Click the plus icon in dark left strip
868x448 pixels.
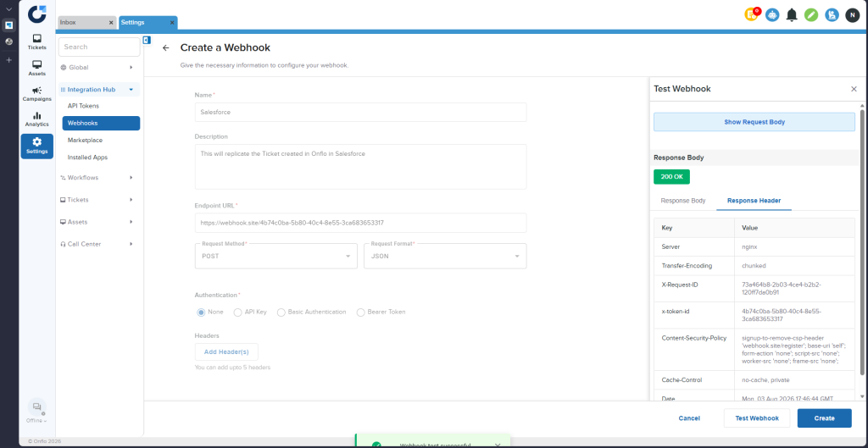click(8, 60)
